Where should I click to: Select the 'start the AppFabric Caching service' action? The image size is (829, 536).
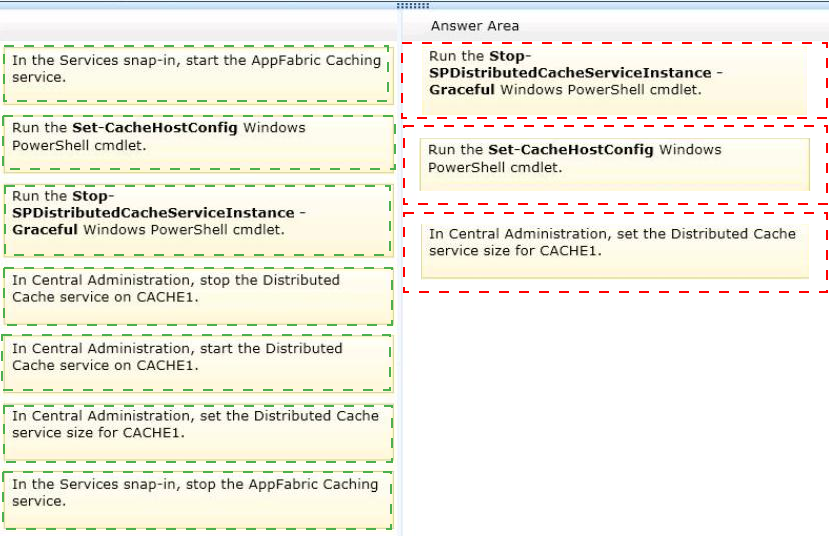coord(198,74)
